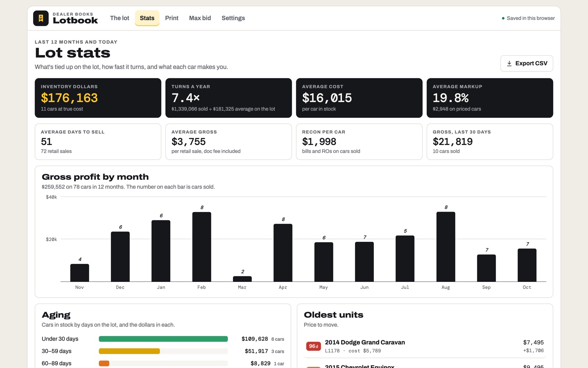
Task: Click the Mar bar in the chart
Action: coord(242,279)
